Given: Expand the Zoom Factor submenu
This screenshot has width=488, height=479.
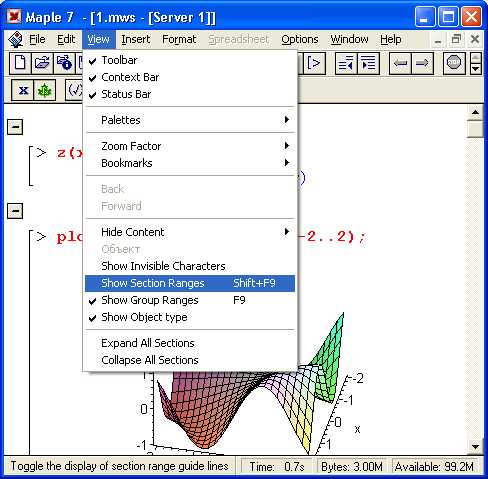Looking at the screenshot, I should point(191,146).
